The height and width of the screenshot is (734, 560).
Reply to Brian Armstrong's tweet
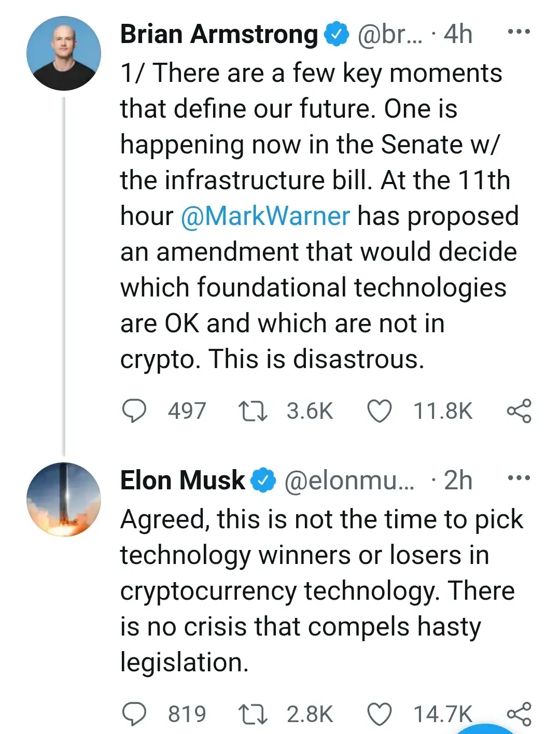(x=134, y=411)
